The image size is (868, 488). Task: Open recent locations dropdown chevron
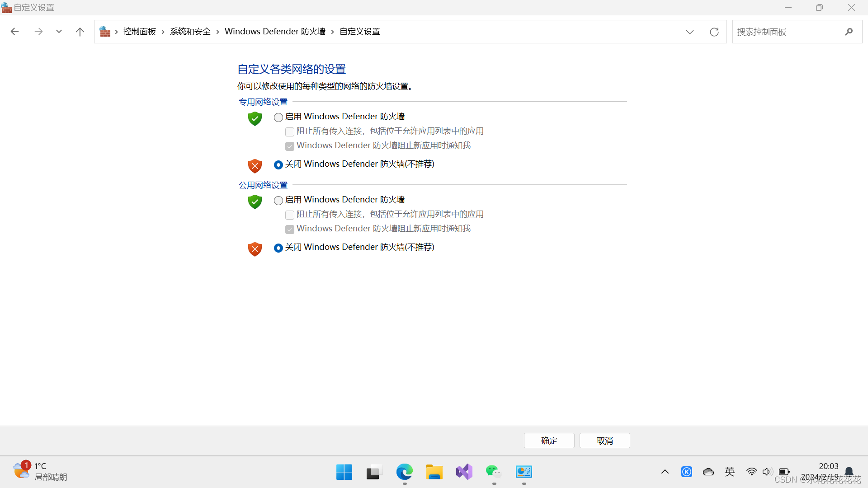(59, 32)
